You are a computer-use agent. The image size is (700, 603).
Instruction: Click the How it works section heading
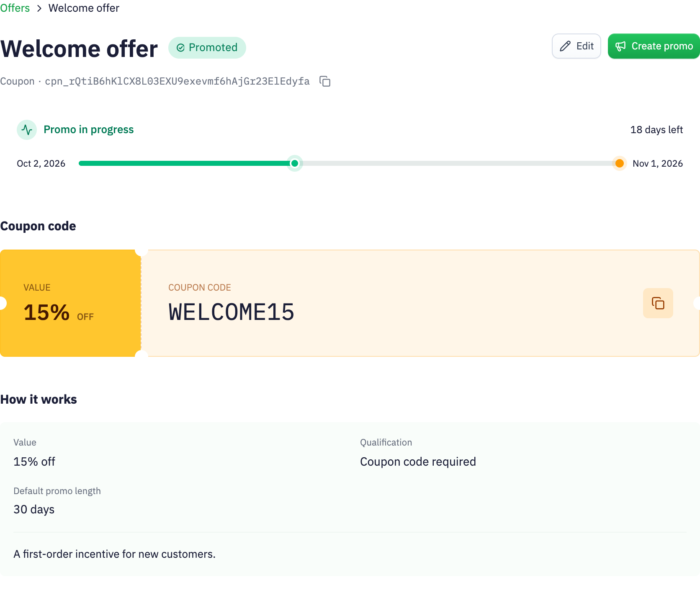39,399
